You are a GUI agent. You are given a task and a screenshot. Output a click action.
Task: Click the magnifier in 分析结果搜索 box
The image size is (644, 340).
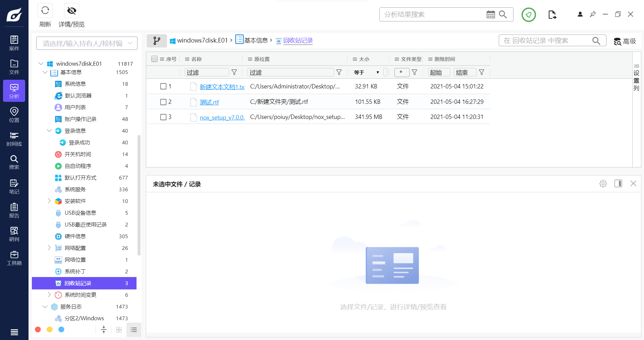(x=503, y=14)
